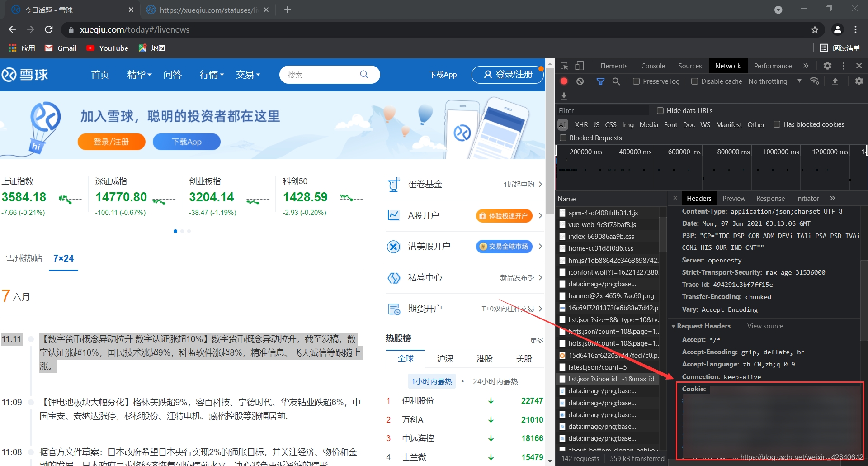Click the DevTools inspect element icon
The height and width of the screenshot is (466, 868).
click(x=564, y=66)
